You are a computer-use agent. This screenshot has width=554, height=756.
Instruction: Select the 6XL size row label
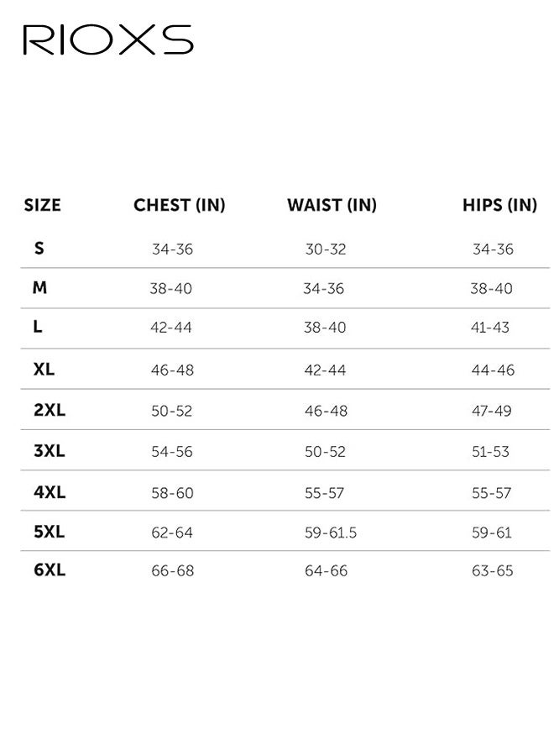(49, 570)
